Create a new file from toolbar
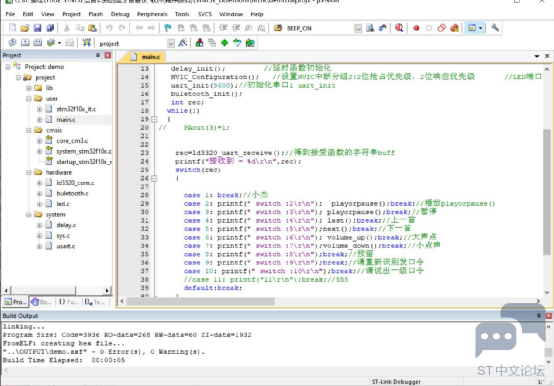554x386 pixels. click(12, 28)
